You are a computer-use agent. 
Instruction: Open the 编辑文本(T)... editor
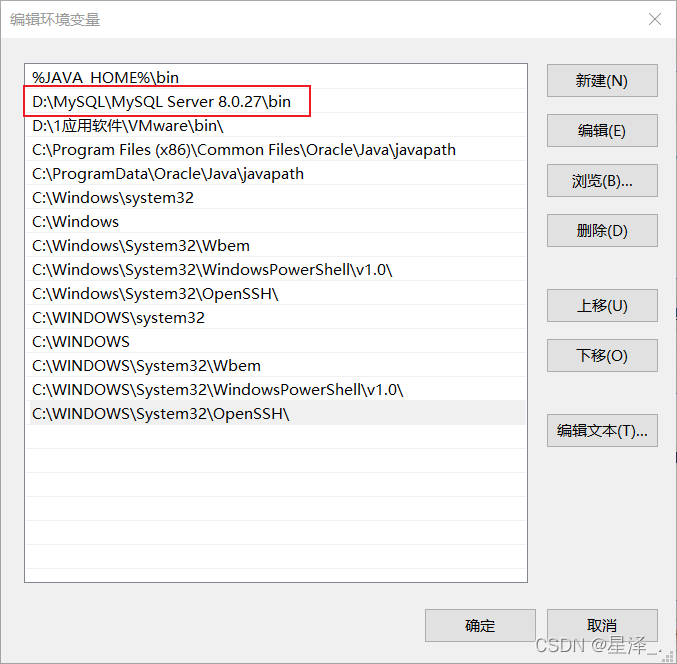coord(602,430)
